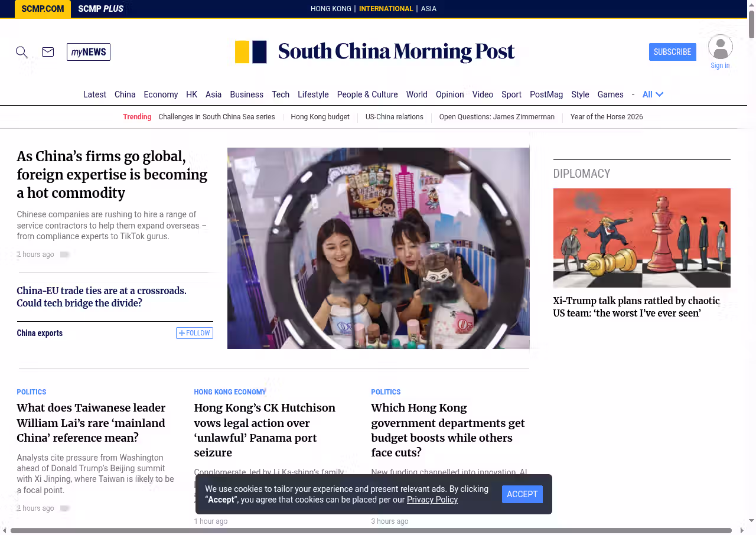Screen dimensions: 756x535
Task: Open the Opinion navigation section
Action: [449, 94]
